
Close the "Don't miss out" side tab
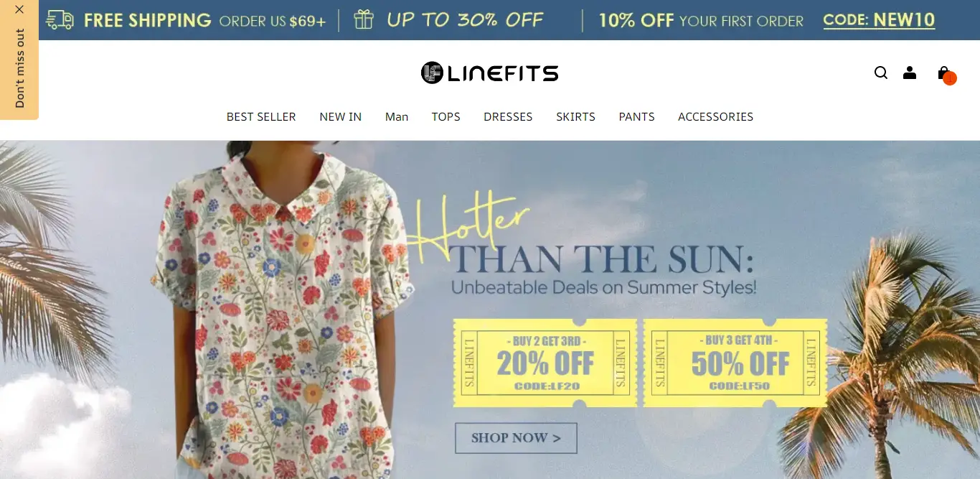(19, 9)
